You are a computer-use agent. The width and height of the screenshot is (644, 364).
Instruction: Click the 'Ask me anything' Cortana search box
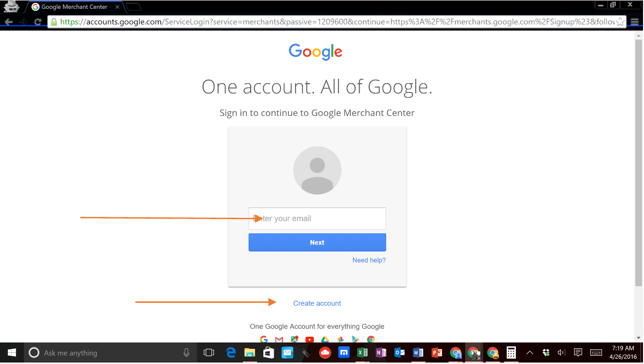(110, 353)
